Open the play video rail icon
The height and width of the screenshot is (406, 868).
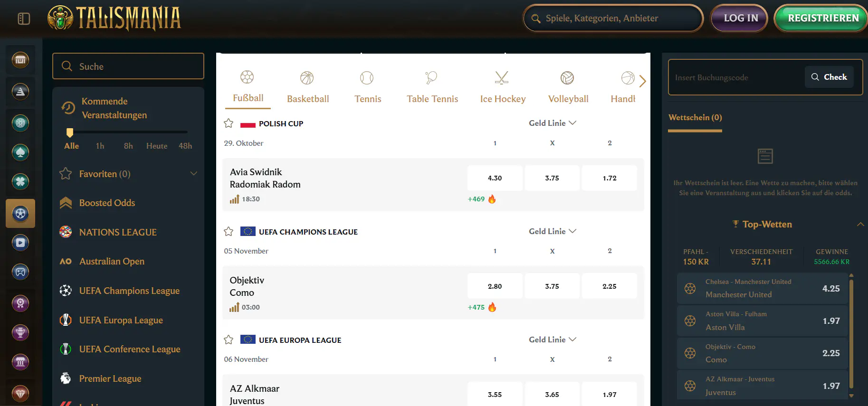click(x=20, y=243)
